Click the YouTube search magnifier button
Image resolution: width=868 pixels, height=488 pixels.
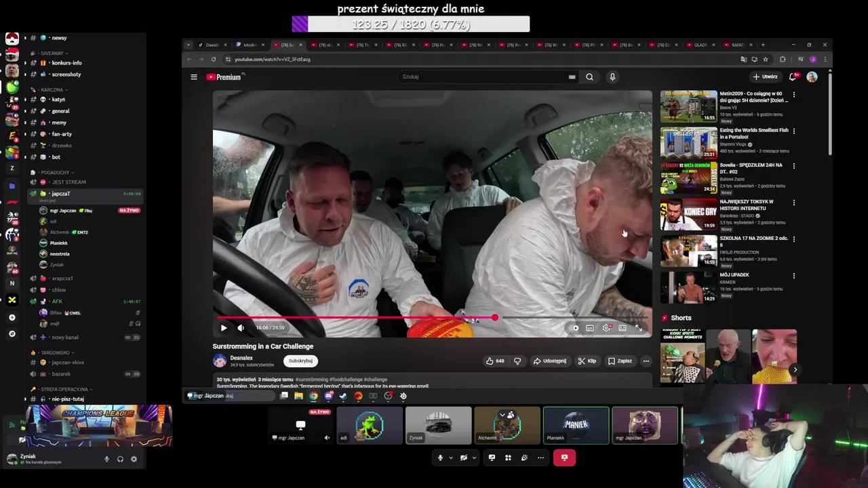(589, 77)
